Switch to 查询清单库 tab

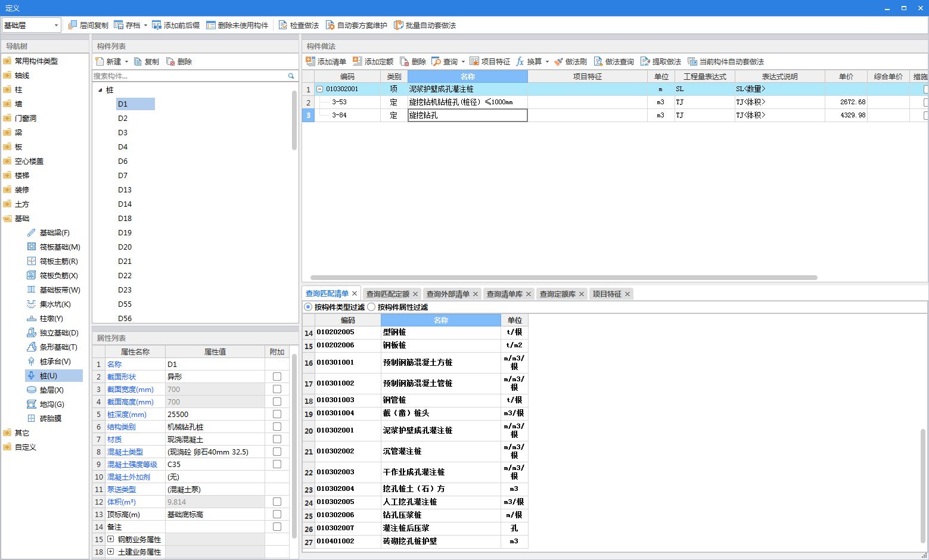505,294
